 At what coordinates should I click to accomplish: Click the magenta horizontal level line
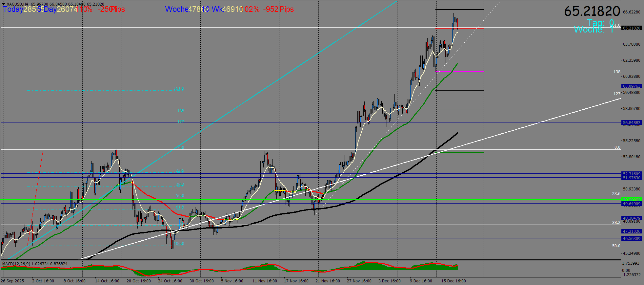pyautogui.click(x=459, y=72)
